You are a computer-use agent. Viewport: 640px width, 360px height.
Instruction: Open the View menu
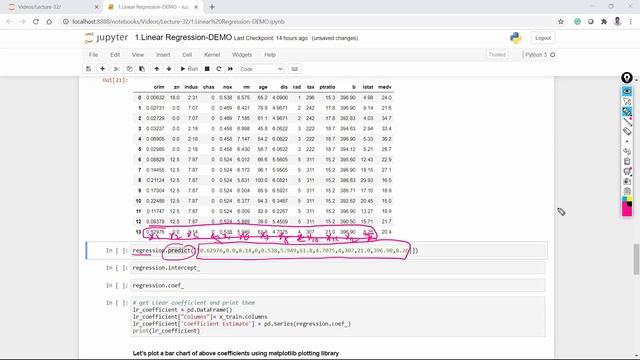pos(138,55)
